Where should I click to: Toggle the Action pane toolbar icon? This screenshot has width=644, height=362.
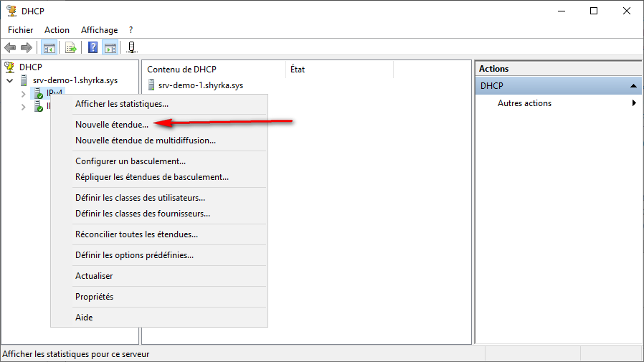coord(110,48)
